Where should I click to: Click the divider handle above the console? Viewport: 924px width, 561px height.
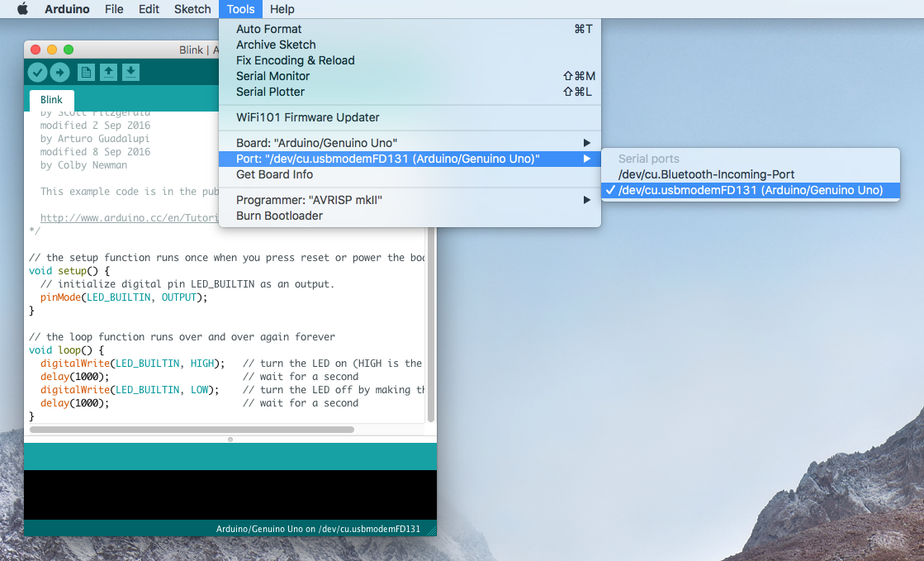(230, 440)
